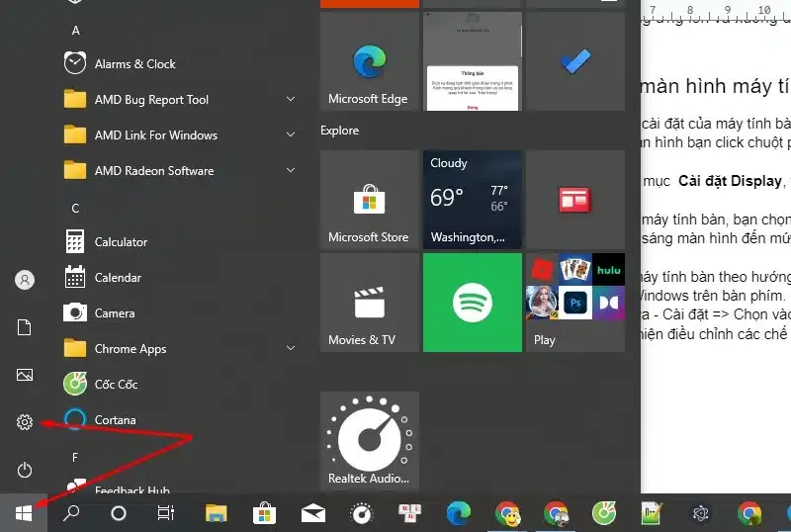Open the Realtek Audio tile
Image resolution: width=791 pixels, height=532 pixels.
[369, 441]
